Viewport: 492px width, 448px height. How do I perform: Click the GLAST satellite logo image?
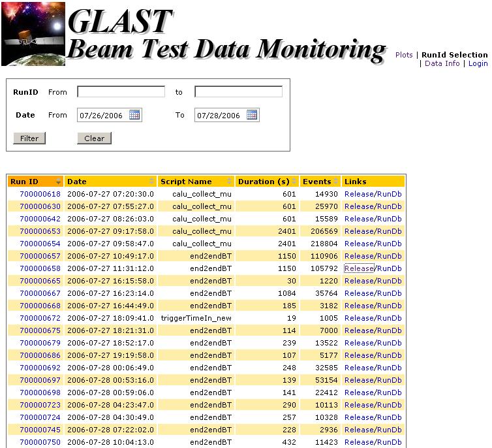click(x=33, y=33)
